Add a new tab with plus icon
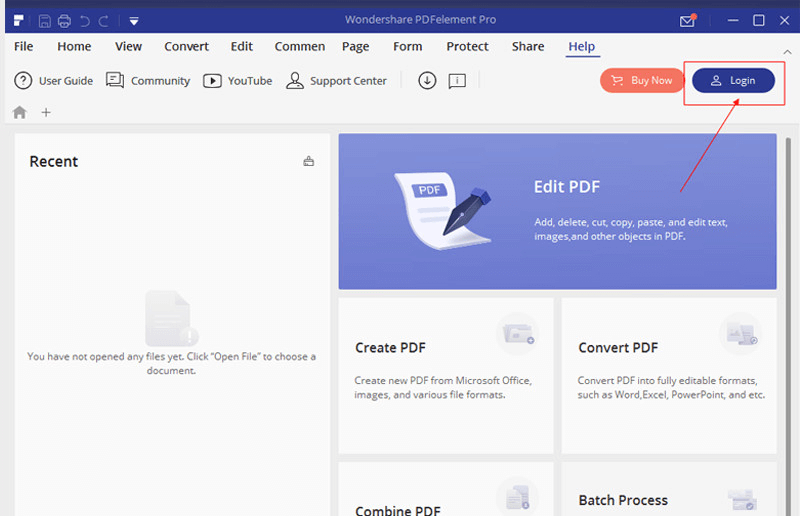The image size is (800, 516). point(46,112)
